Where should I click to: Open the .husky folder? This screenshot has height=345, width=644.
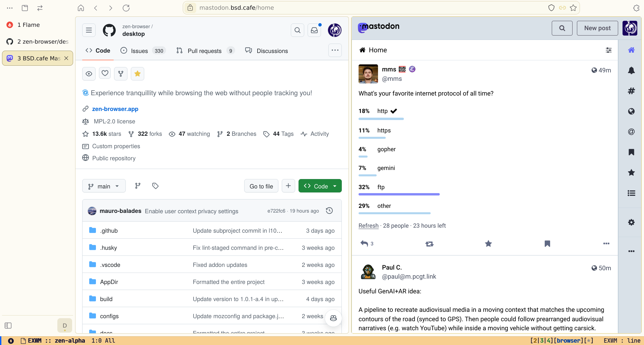pos(108,248)
